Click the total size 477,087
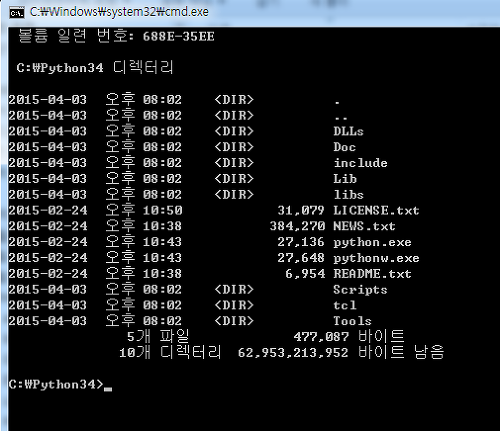 click(x=321, y=337)
